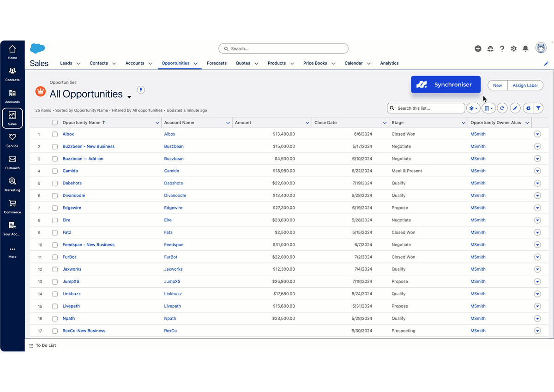Open Opportunity Name column menu chevron
554x392 pixels.
point(157,123)
